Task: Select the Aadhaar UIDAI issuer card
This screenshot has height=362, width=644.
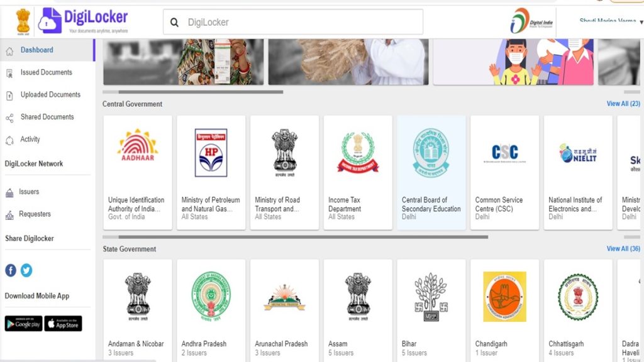Action: pyautogui.click(x=137, y=170)
